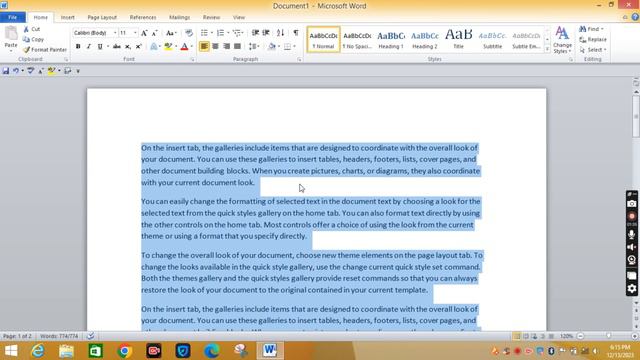
Task: Click the Find button
Action: pyautogui.click(x=591, y=29)
